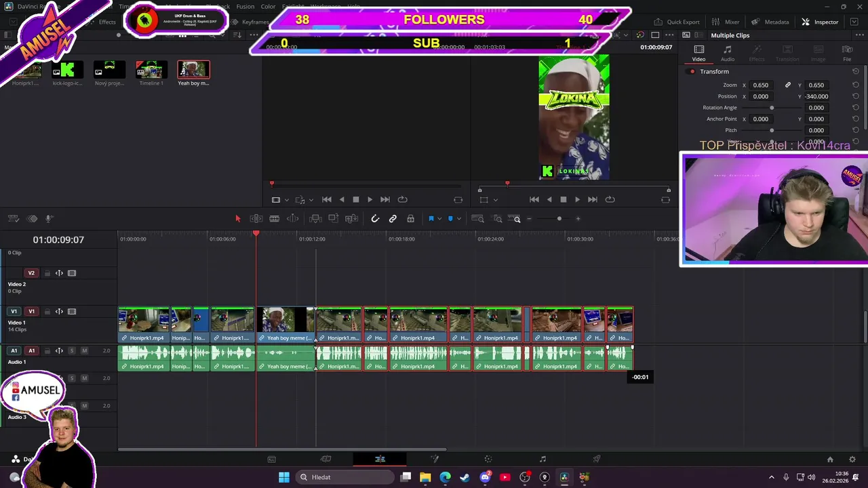Lock the Audio 1 track

coord(47,351)
